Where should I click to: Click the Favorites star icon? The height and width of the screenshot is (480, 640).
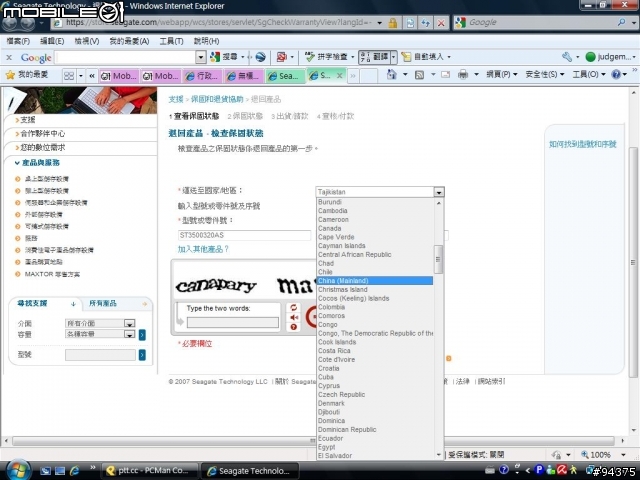(11, 75)
